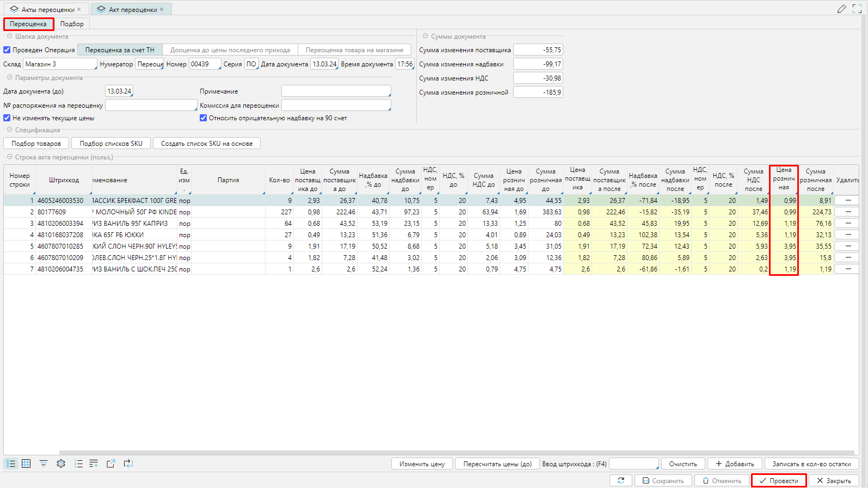868x488 pixels.
Task: Switch to table grid view icon
Action: [x=26, y=464]
